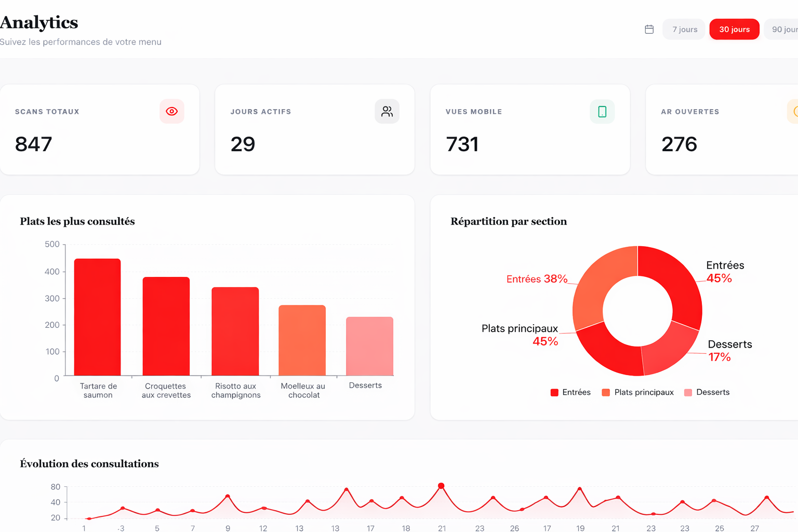Click the pink Desserts bar
Image resolution: width=798 pixels, height=532 pixels.
point(369,346)
